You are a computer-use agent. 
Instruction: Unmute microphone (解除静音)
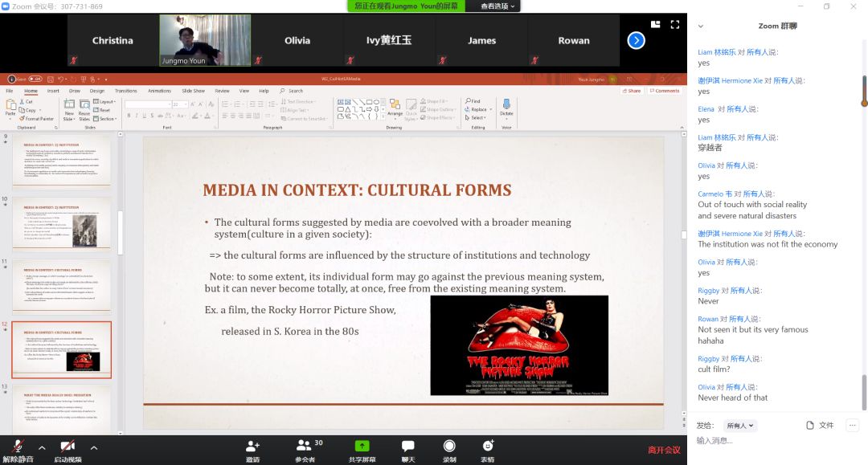(17, 447)
